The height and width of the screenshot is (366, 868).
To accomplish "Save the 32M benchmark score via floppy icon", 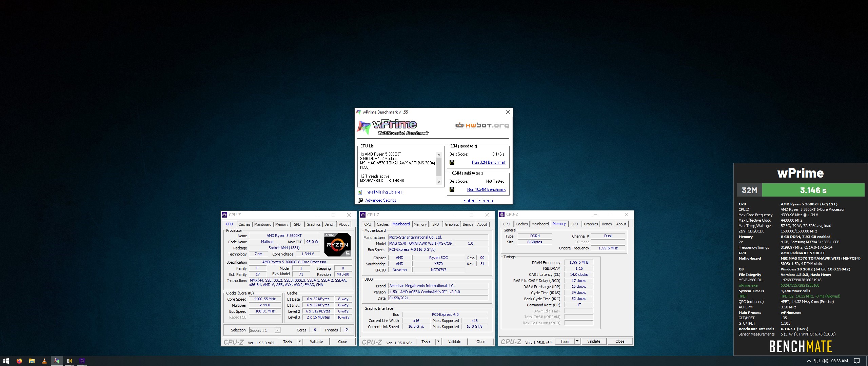I will (452, 162).
